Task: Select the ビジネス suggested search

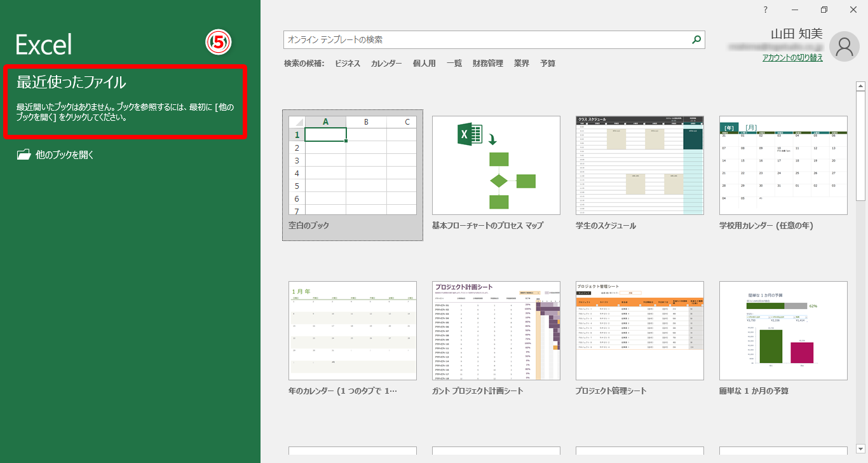Action: click(348, 64)
